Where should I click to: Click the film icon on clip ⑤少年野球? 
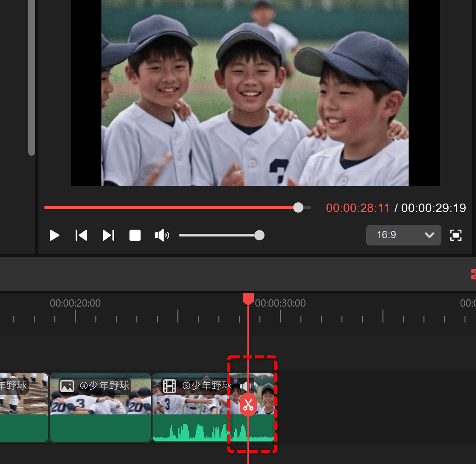(x=169, y=386)
